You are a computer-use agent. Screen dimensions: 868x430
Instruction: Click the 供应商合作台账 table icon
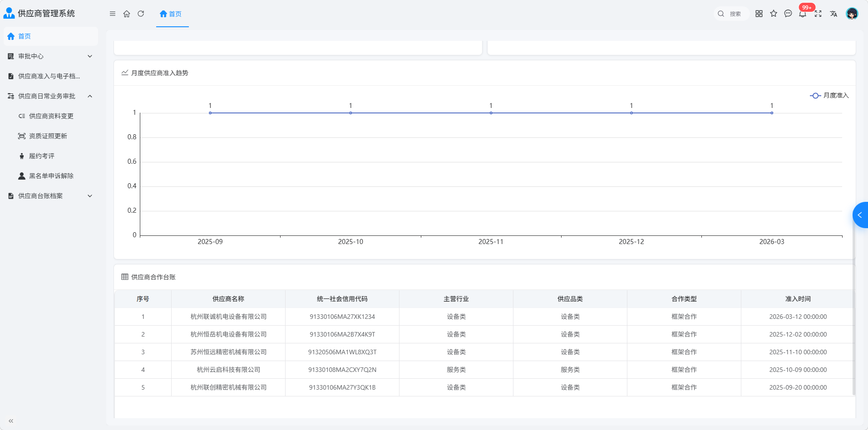[125, 277]
